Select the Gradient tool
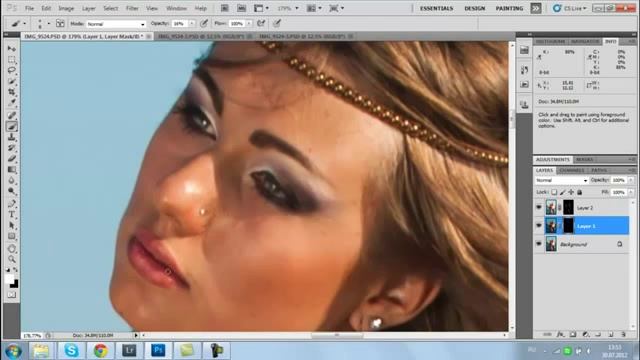 pyautogui.click(x=11, y=169)
